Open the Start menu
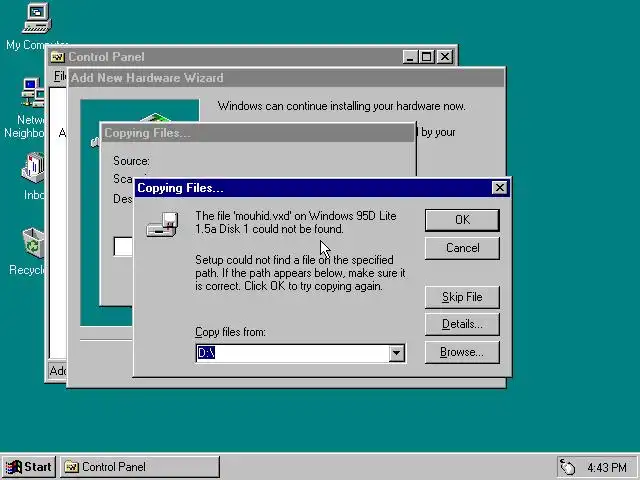This screenshot has height=480, width=640. coord(29,467)
